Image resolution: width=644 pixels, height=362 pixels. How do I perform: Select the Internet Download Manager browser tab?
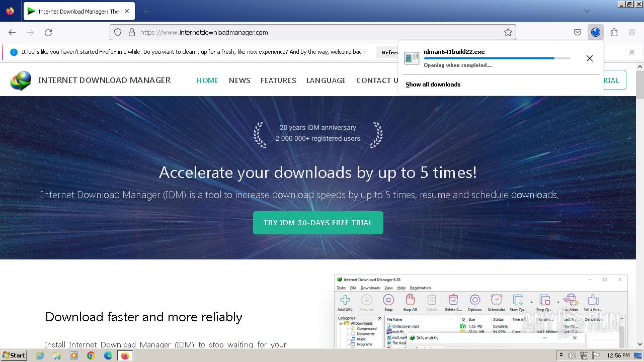[x=79, y=11]
